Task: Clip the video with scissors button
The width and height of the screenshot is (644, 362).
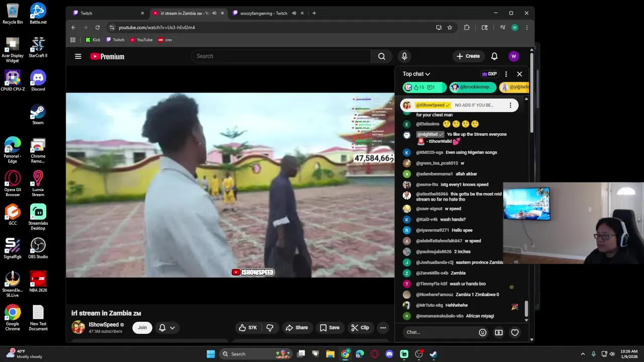Action: tap(360, 328)
